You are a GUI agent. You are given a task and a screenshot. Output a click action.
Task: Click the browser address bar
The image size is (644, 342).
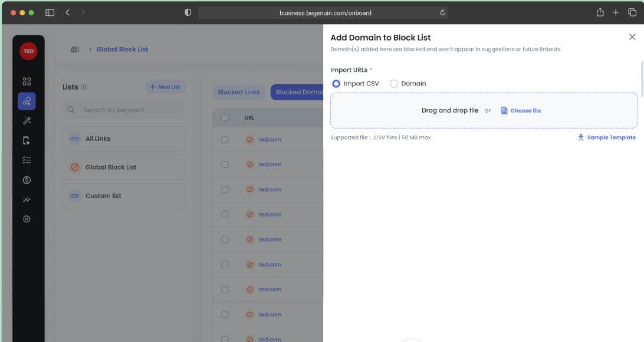[x=323, y=13]
